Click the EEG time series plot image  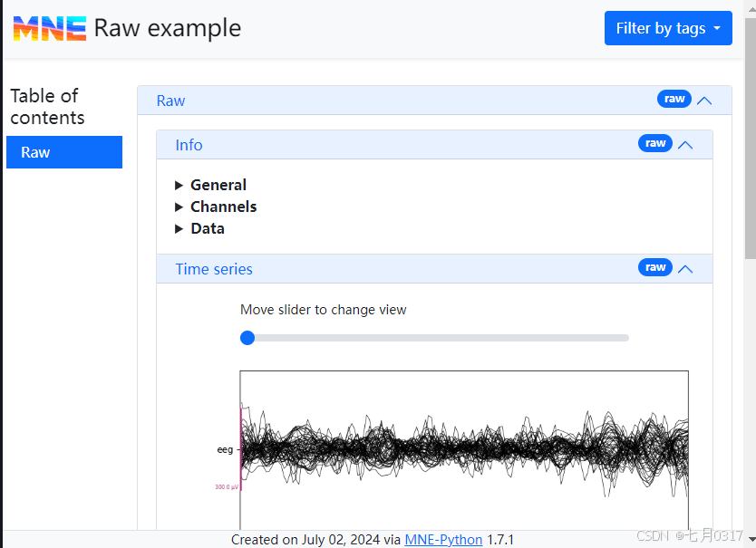coord(463,448)
